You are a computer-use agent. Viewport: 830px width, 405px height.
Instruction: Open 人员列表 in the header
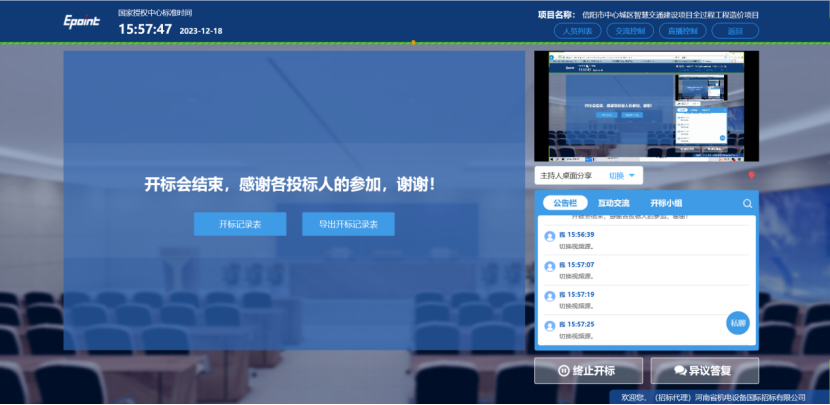(x=578, y=31)
